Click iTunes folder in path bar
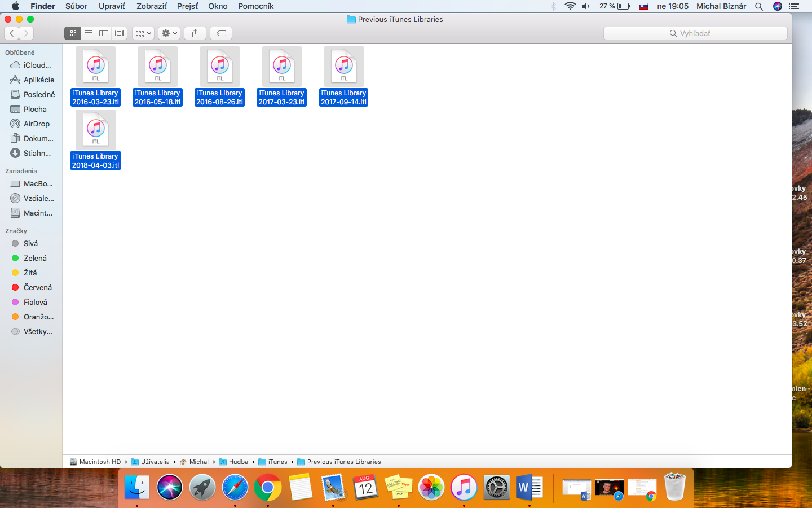The image size is (812, 508). coord(273,462)
